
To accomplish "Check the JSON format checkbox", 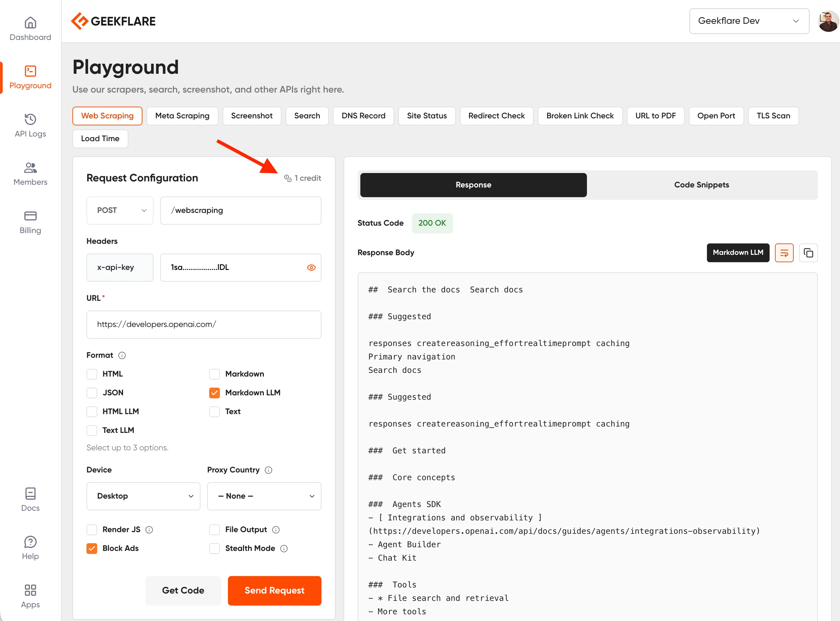I will click(92, 393).
